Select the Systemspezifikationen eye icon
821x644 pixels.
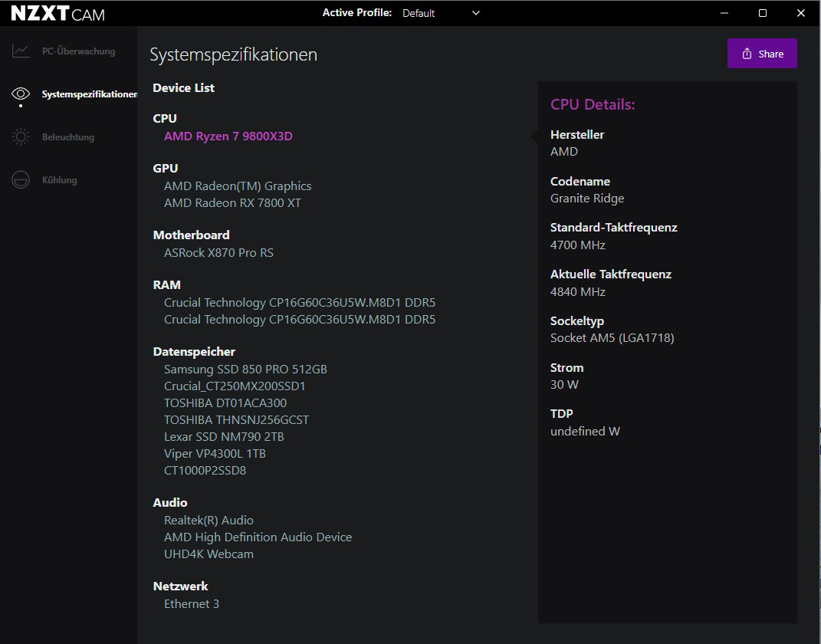point(21,94)
